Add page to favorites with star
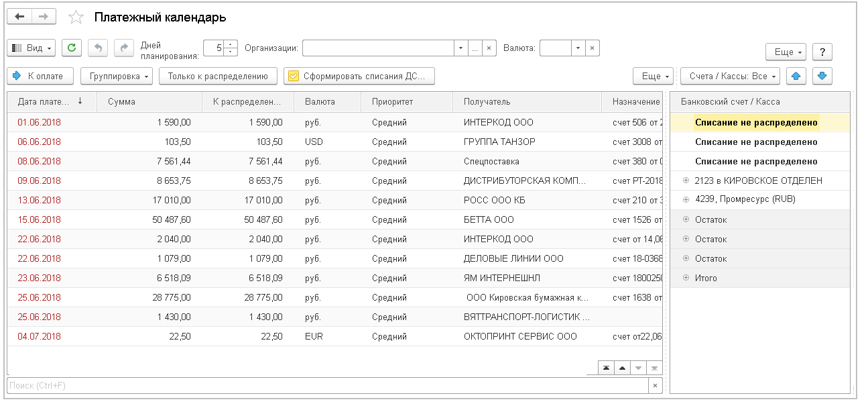868x408 pixels. (76, 17)
